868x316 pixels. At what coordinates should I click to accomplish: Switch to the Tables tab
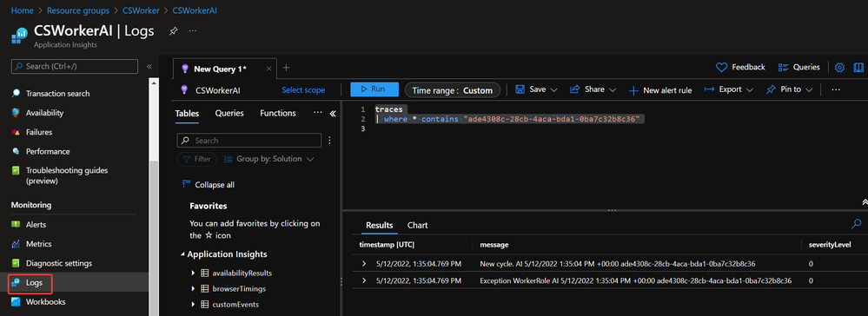[x=187, y=113]
